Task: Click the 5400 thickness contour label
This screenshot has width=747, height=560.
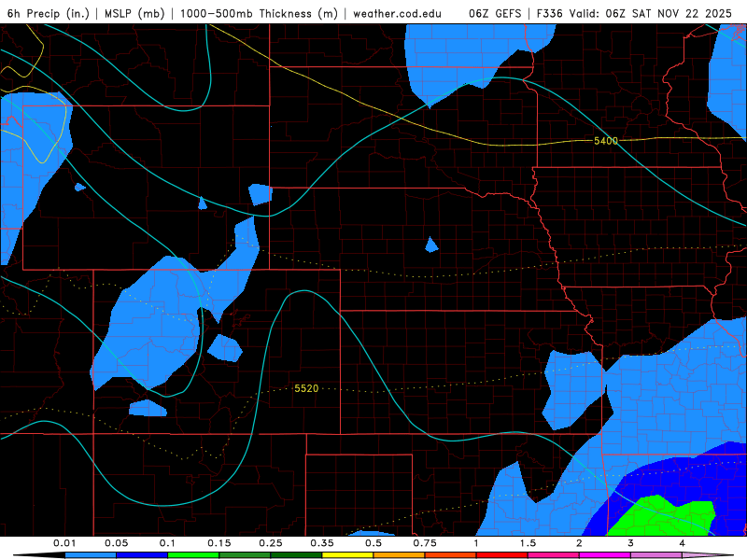Action: [x=605, y=141]
